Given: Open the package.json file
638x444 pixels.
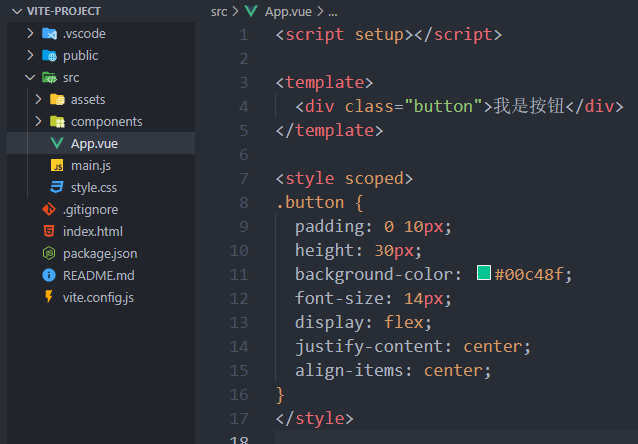Looking at the screenshot, I should click(100, 253).
